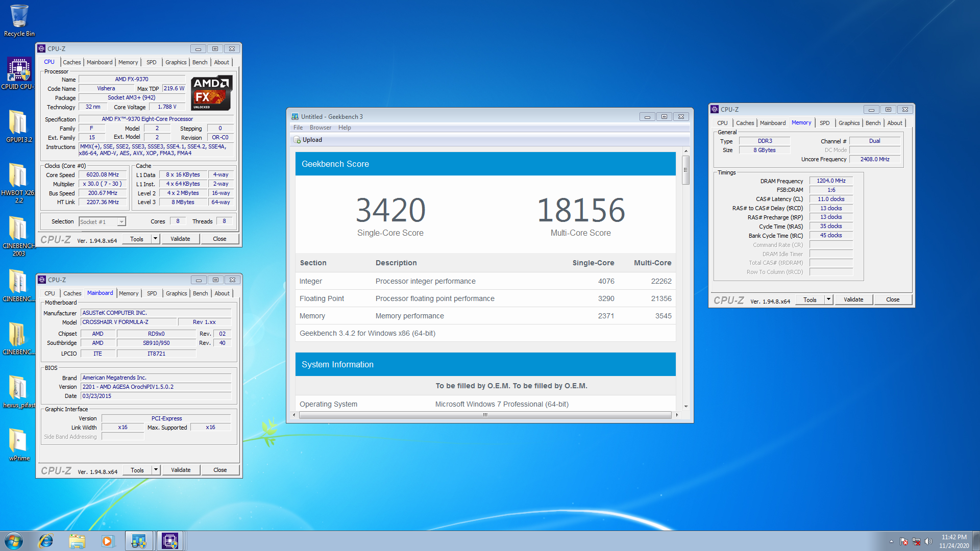
Task: Launch Internet Explorer from taskbar
Action: pyautogui.click(x=46, y=541)
